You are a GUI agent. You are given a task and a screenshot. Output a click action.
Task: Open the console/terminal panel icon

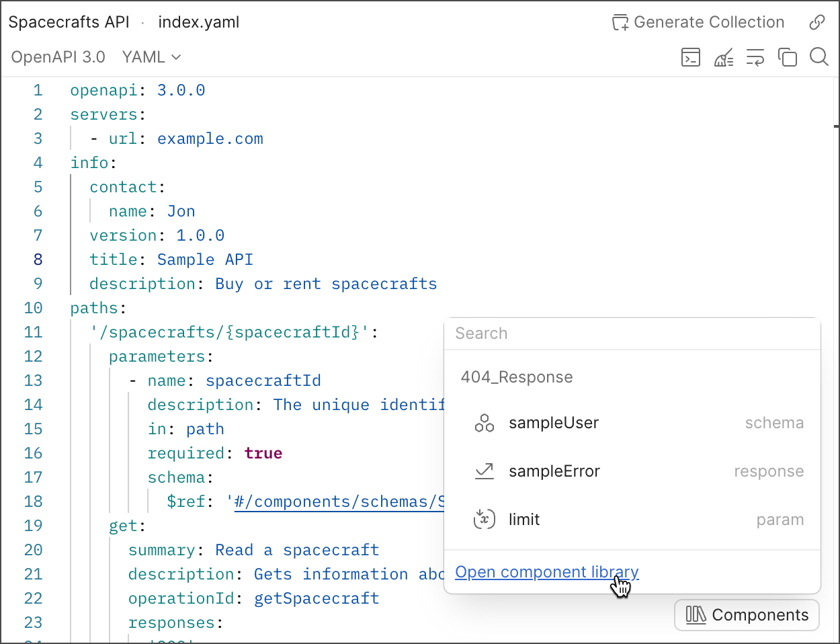(x=691, y=57)
